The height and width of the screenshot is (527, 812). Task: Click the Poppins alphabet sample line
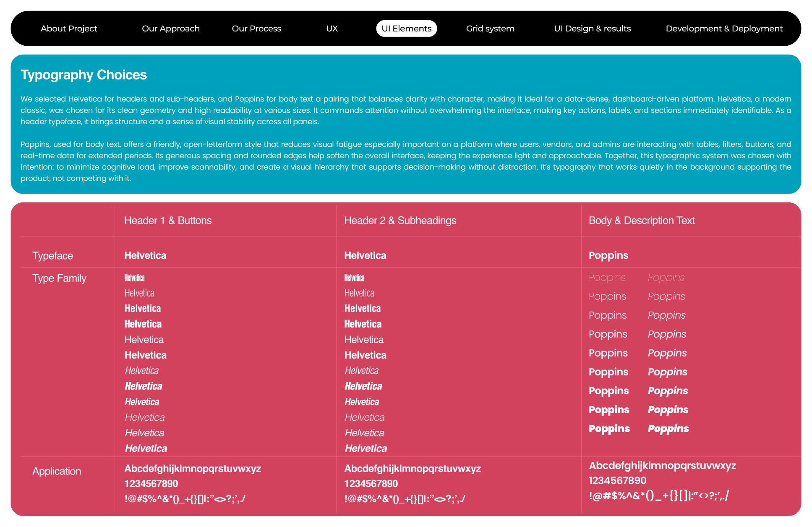(x=662, y=465)
